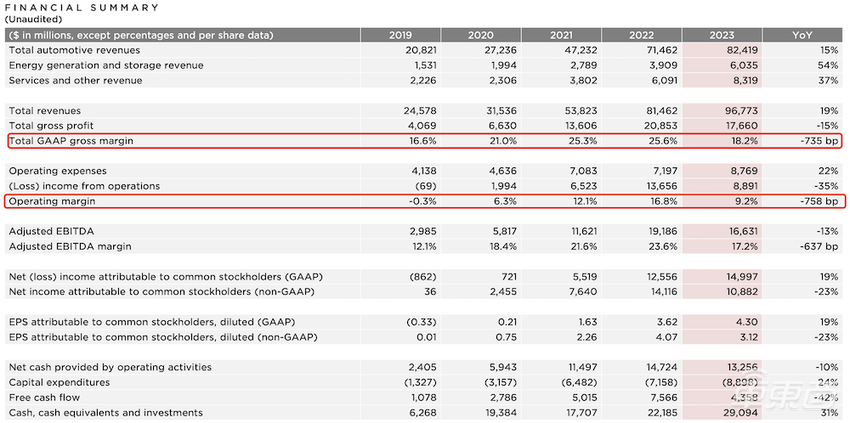Click the Adjusted EBITDA margin label
This screenshot has width=850, height=423.
coord(70,247)
